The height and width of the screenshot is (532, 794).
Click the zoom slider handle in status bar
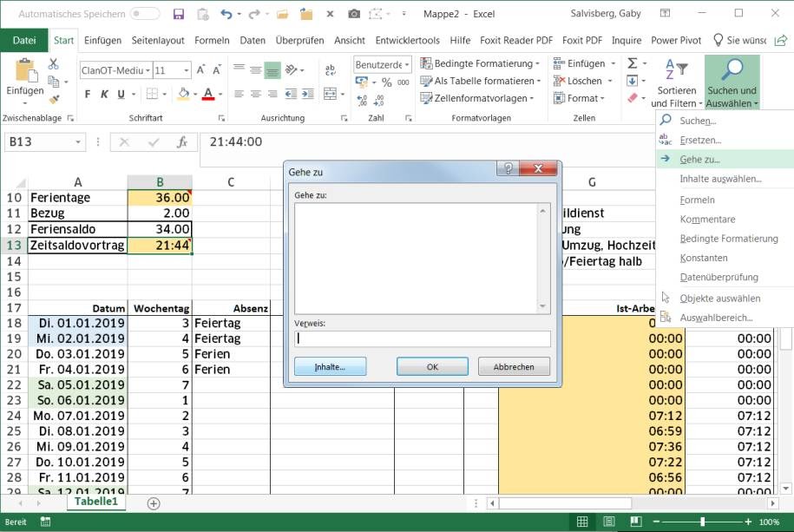[x=702, y=522]
